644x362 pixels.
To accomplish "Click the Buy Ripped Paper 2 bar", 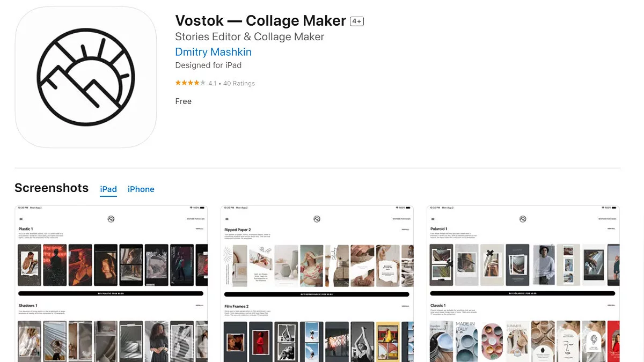I will [x=317, y=294].
